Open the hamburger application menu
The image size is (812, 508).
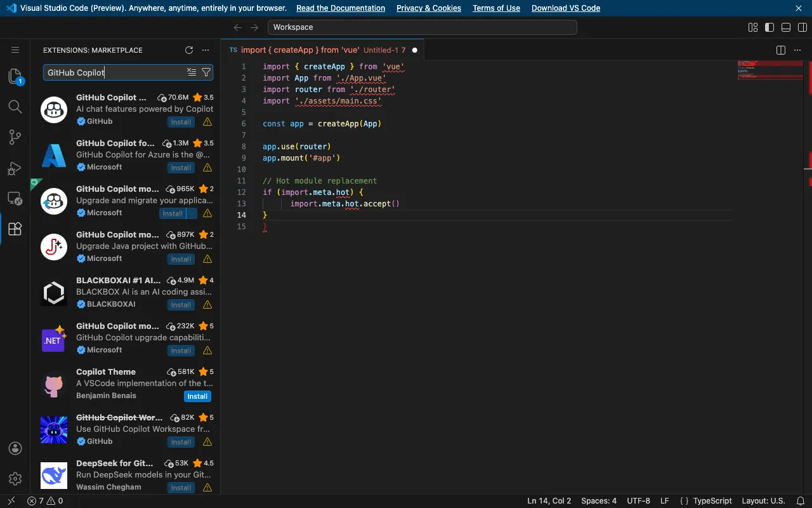pos(15,50)
